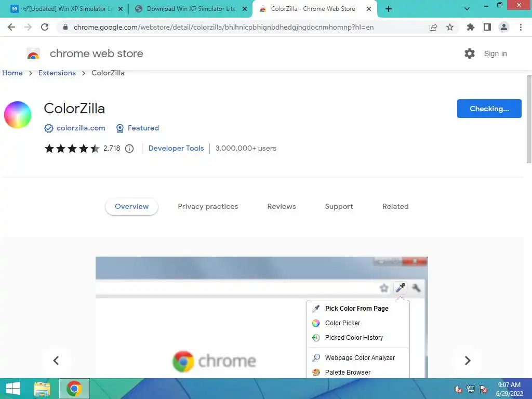Open the Chrome three-dot menu
Image resolution: width=532 pixels, height=399 pixels.
click(x=521, y=27)
